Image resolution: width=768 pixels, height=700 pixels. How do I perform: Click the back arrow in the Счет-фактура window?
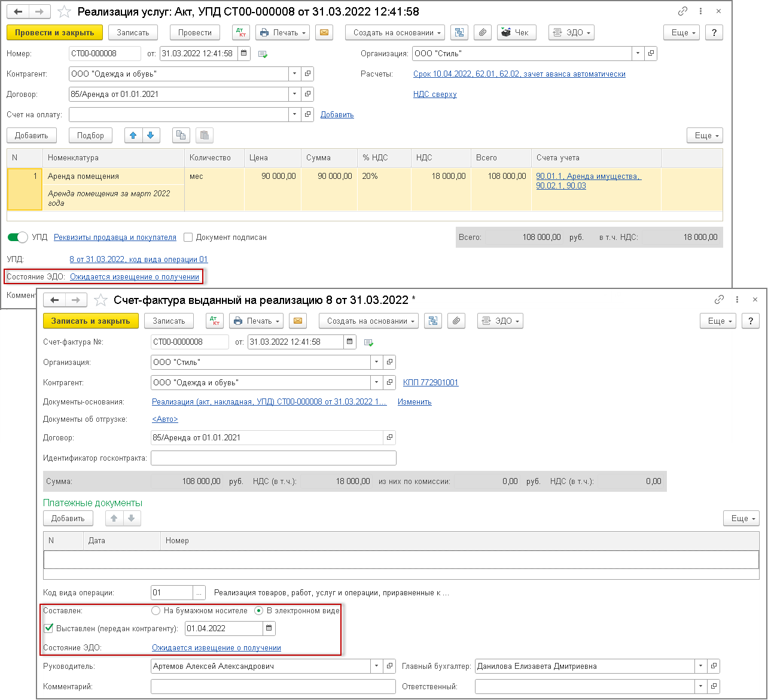[x=55, y=300]
